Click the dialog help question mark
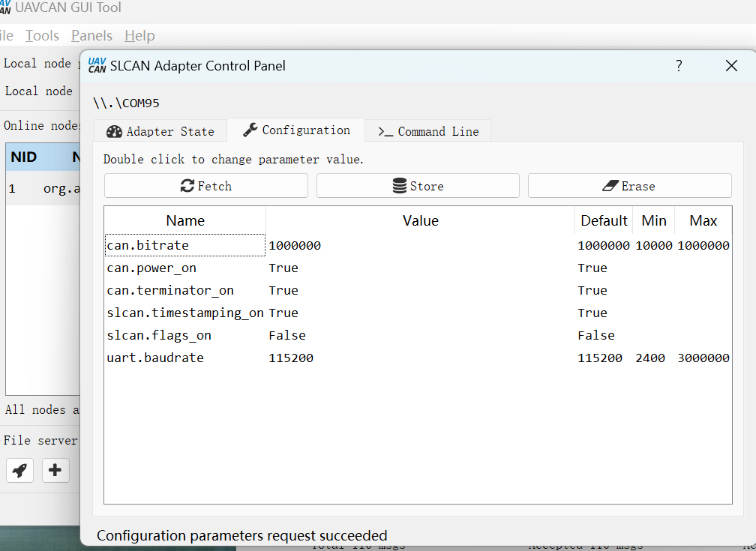Viewport: 756px width, 551px height. (x=679, y=66)
